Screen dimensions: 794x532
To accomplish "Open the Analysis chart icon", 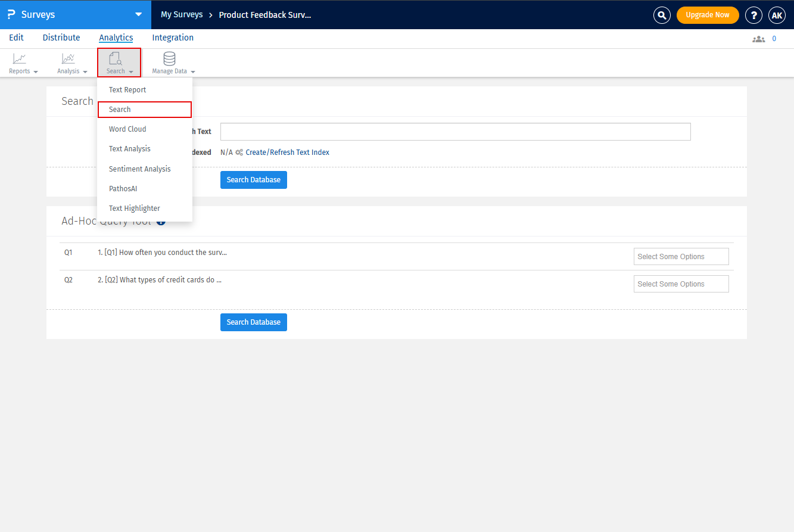I will 68,59.
